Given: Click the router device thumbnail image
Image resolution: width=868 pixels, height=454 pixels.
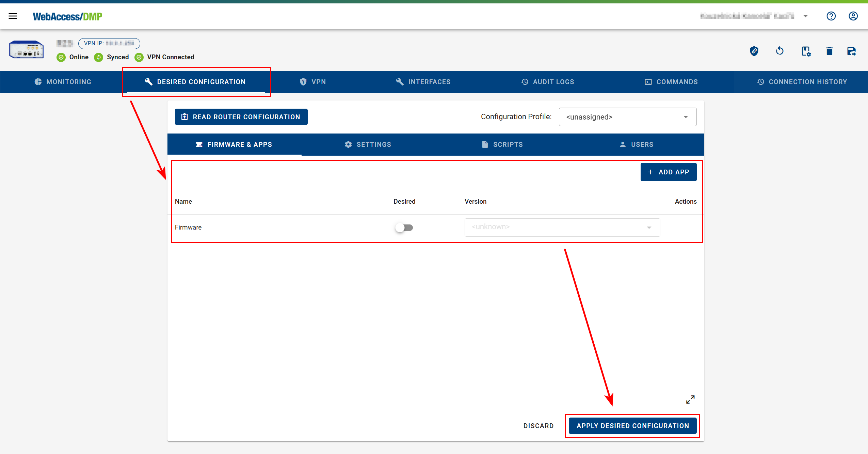Looking at the screenshot, I should (x=27, y=50).
